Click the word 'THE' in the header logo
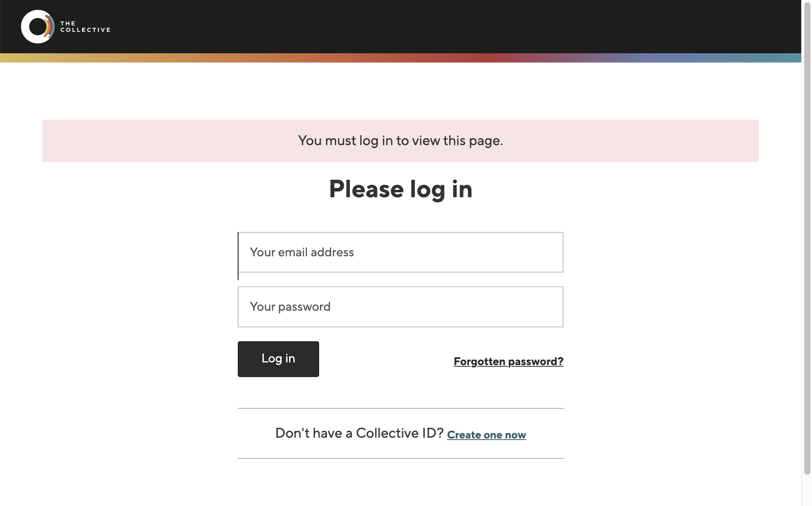 coord(68,24)
